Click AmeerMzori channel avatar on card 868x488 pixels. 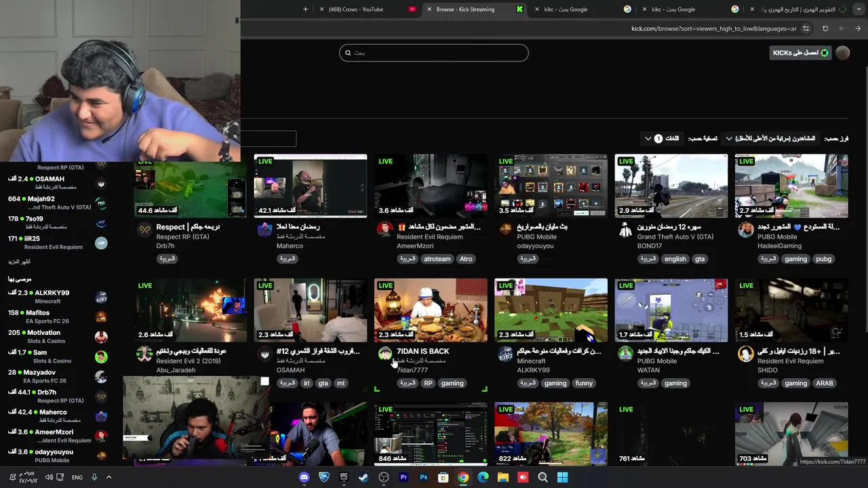[385, 229]
